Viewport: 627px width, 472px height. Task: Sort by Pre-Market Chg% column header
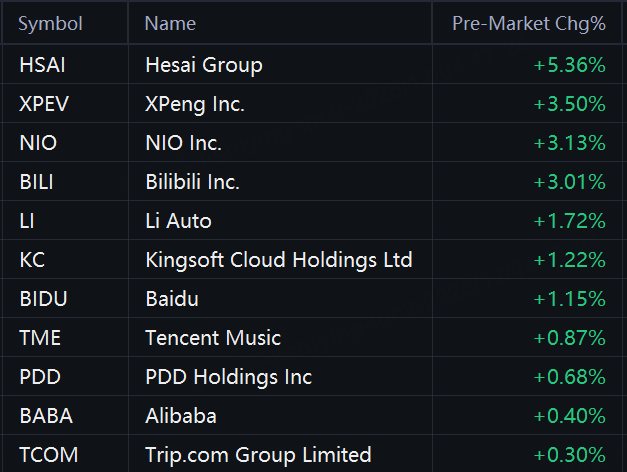point(528,24)
